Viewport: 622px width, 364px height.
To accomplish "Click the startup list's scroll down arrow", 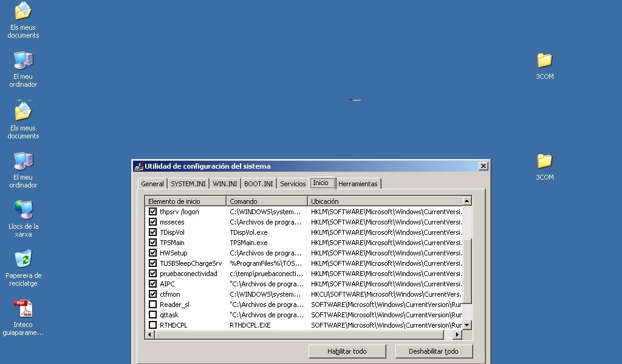I will click(x=466, y=325).
